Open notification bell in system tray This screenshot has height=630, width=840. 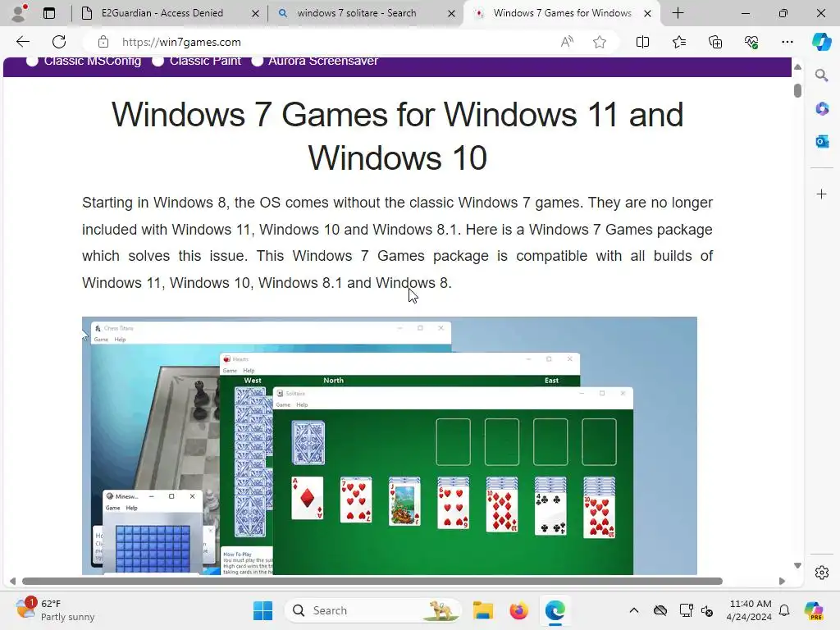(784, 610)
